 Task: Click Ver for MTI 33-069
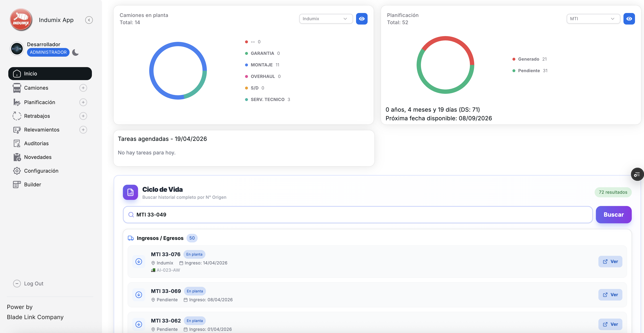click(610, 294)
